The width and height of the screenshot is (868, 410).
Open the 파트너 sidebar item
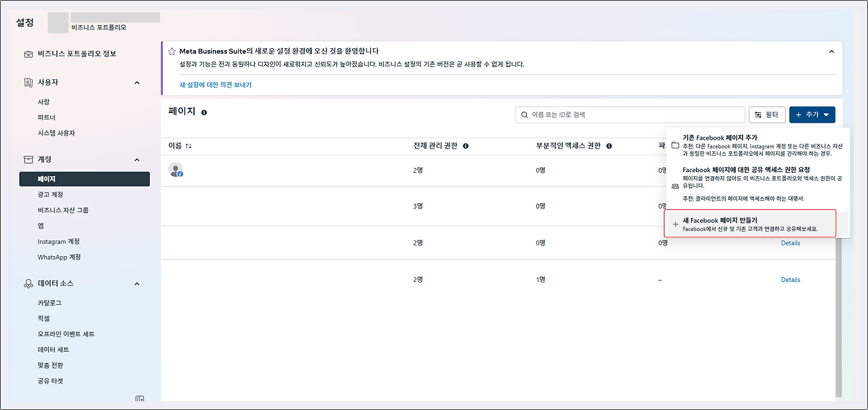tap(47, 118)
